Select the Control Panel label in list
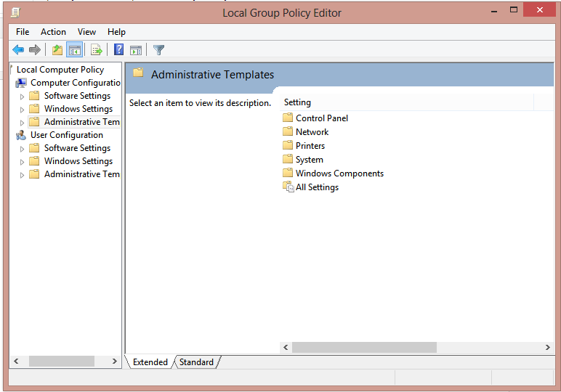The width and height of the screenshot is (561, 392). 322,118
